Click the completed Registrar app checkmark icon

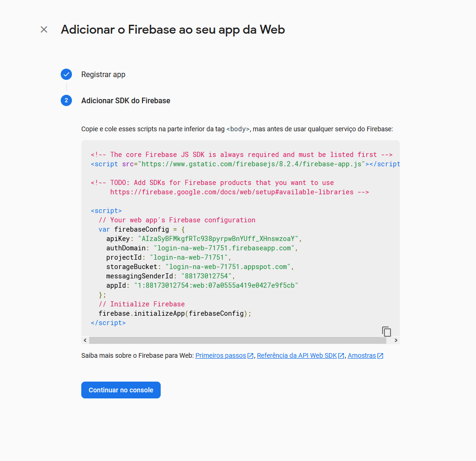click(x=66, y=74)
